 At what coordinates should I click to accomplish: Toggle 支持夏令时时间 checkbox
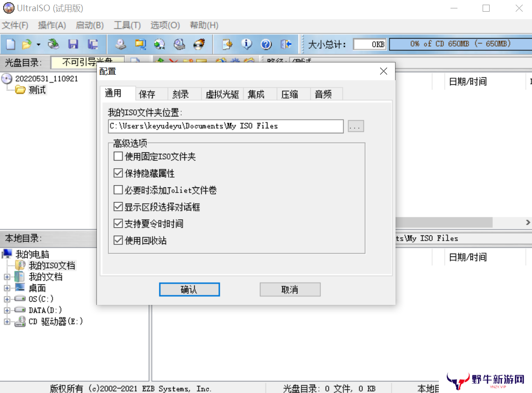[118, 223]
